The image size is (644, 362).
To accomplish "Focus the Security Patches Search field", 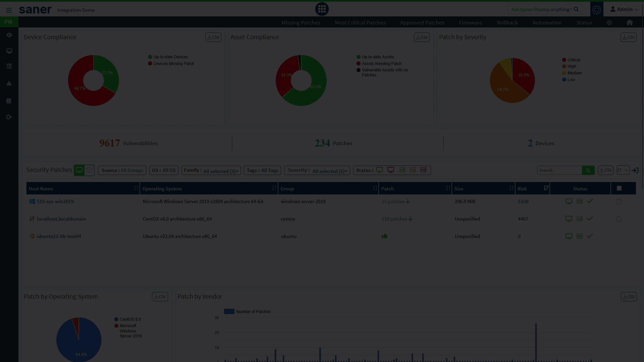I will [x=559, y=170].
